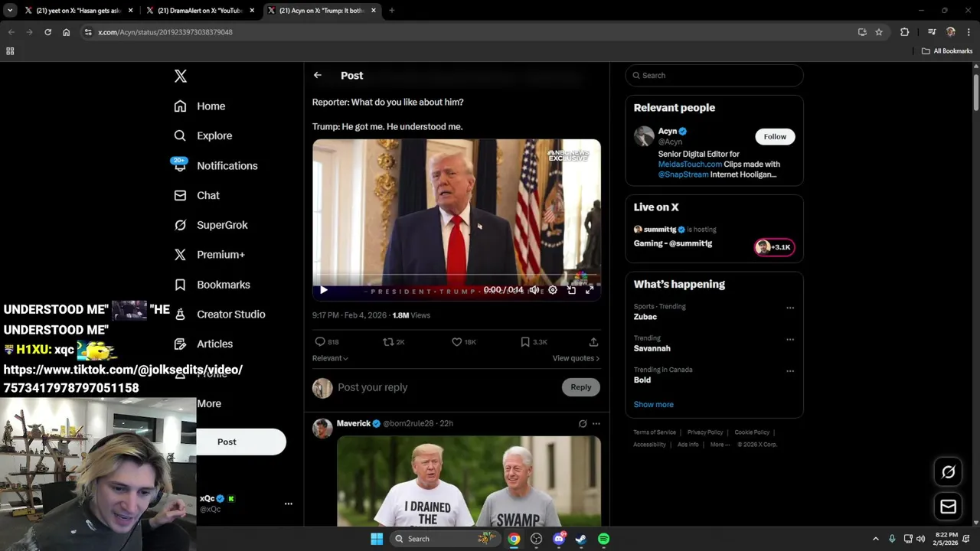The height and width of the screenshot is (551, 980).
Task: Open Chrome's three-dot menu
Action: pyautogui.click(x=969, y=32)
